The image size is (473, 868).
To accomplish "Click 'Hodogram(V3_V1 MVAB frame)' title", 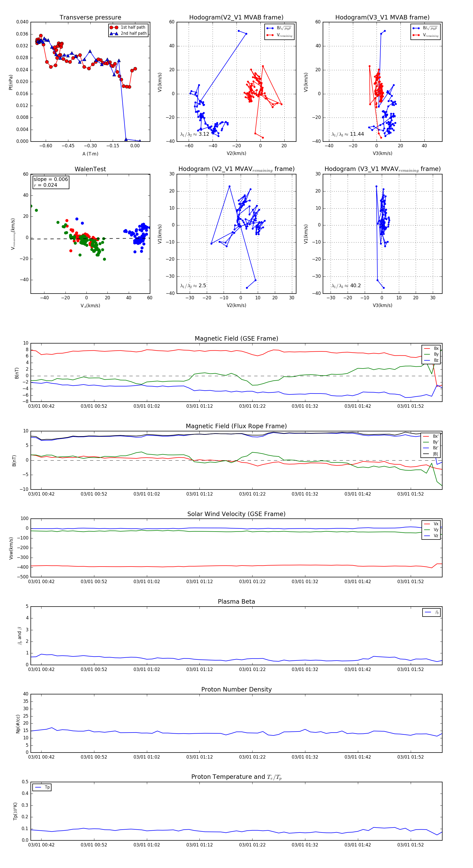I will point(382,18).
